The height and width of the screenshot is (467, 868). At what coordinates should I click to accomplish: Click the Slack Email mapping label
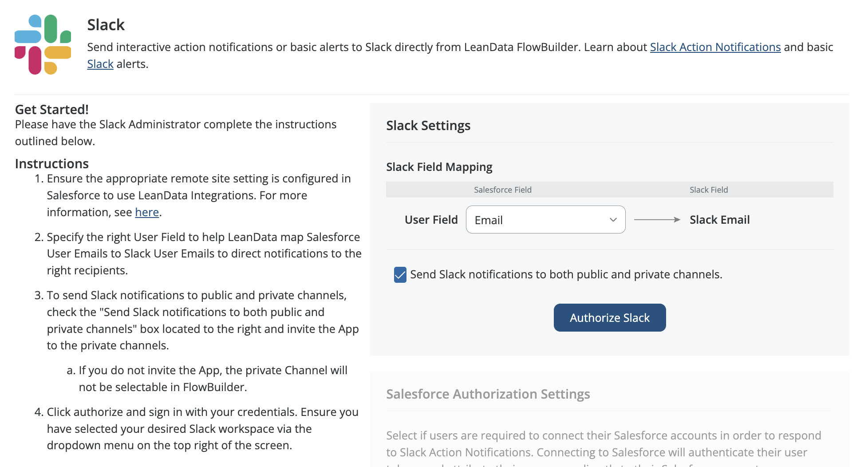coord(720,220)
